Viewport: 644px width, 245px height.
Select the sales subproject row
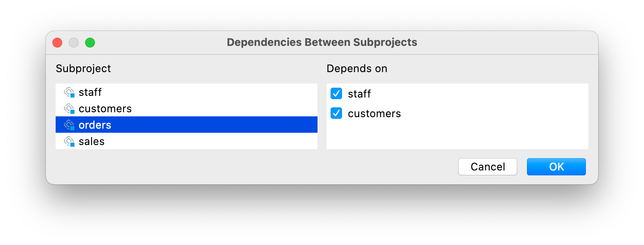coord(187,141)
